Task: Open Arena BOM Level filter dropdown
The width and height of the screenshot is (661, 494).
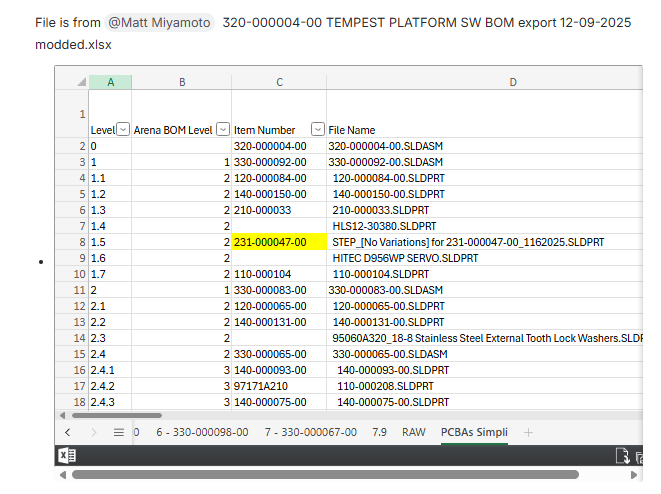Action: (x=223, y=129)
